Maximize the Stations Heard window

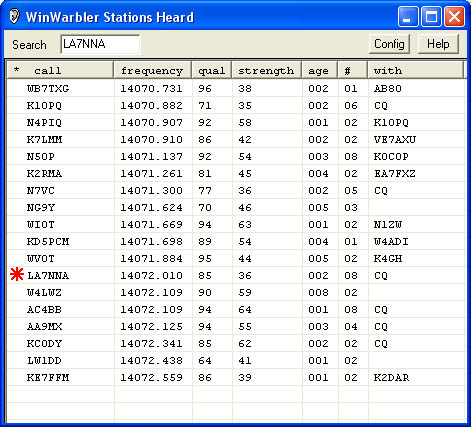tap(431, 16)
